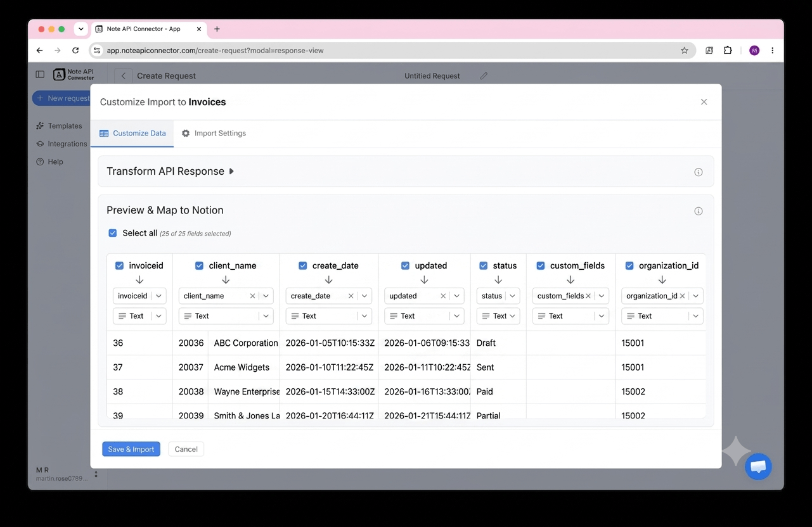The width and height of the screenshot is (812, 527).
Task: Close the Customize Import modal
Action: (704, 102)
